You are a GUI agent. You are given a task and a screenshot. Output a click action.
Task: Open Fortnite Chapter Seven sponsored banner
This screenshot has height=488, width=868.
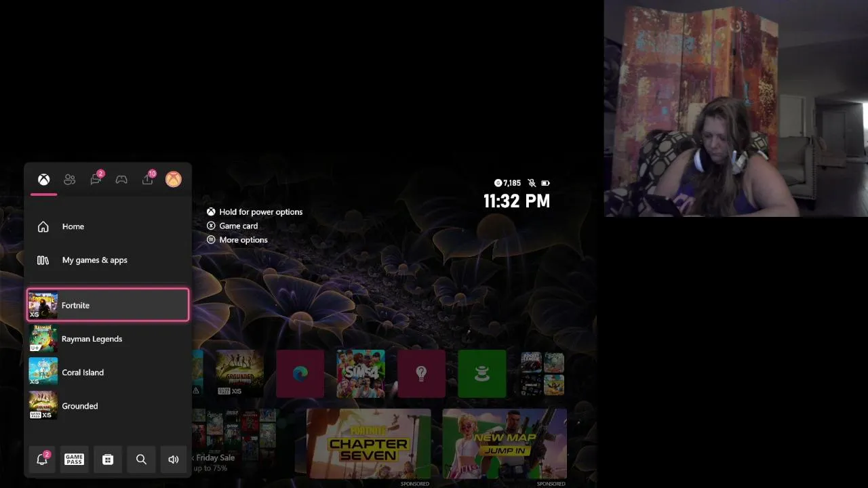tap(369, 444)
